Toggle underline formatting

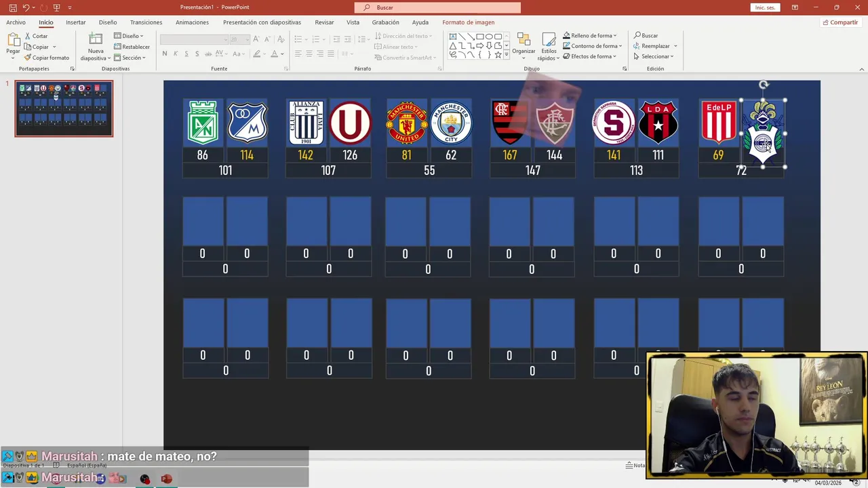tap(186, 54)
